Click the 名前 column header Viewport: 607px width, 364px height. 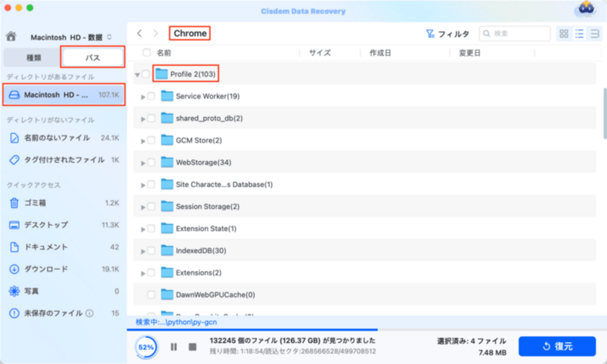point(164,53)
